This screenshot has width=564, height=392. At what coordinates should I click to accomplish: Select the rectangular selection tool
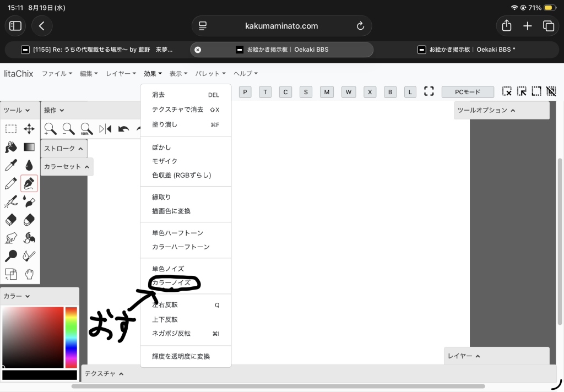[x=11, y=129]
